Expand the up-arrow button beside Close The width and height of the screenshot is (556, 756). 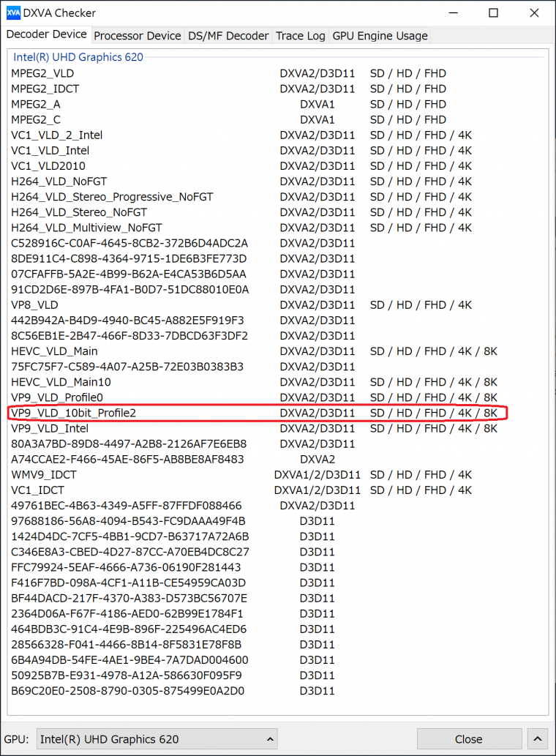click(x=538, y=738)
